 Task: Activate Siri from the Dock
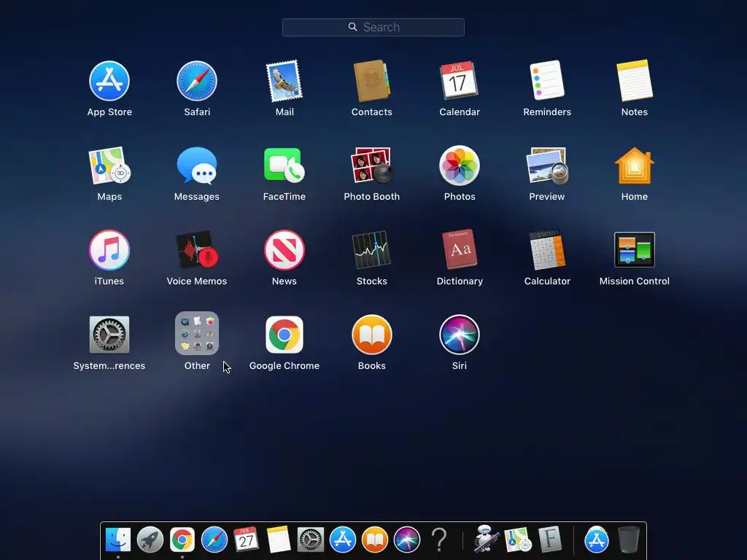(x=407, y=540)
